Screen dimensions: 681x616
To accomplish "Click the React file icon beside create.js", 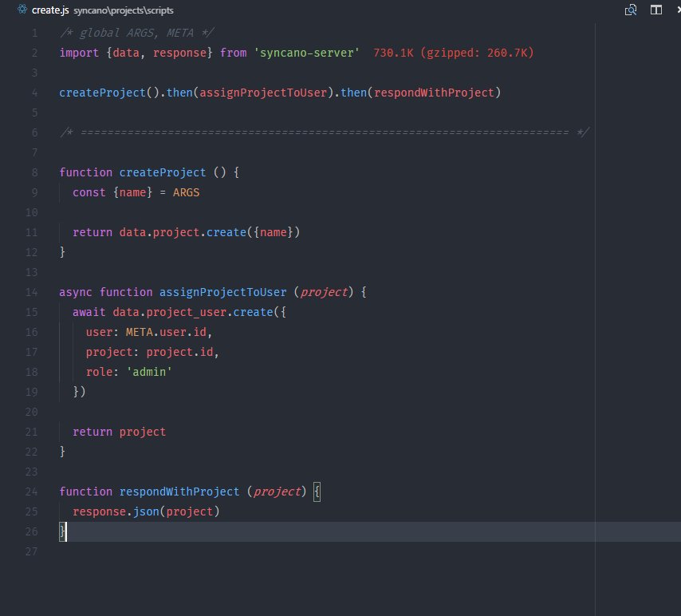I will point(22,9).
